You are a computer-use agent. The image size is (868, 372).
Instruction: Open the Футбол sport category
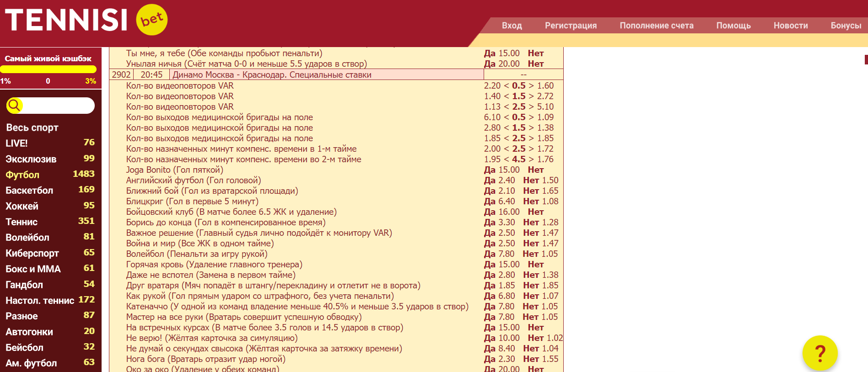point(22,175)
